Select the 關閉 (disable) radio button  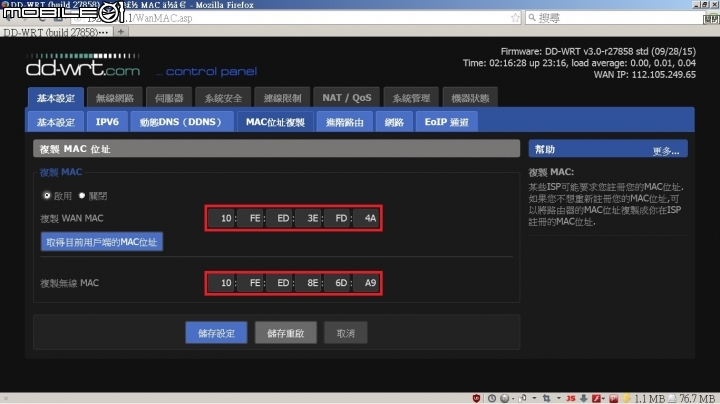[82, 196]
